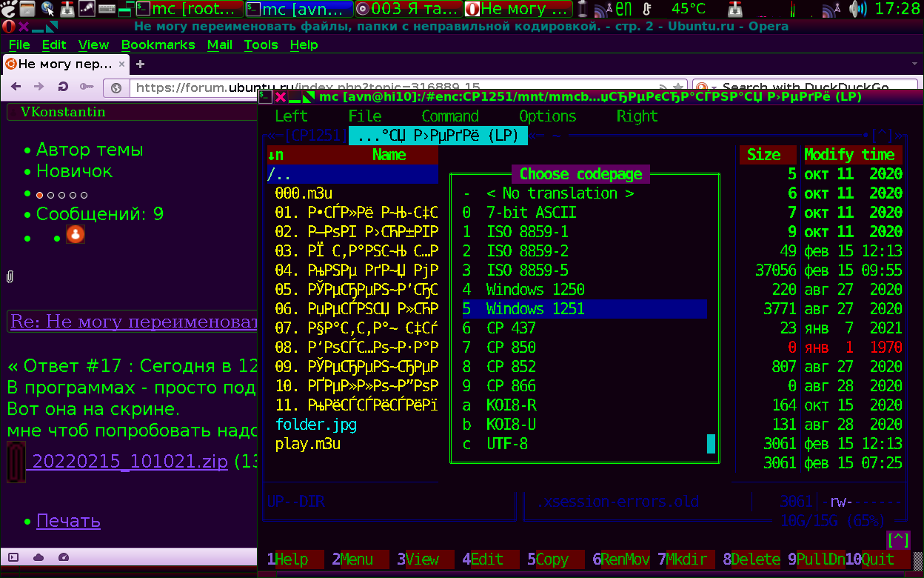
Task: Click the Печать print link
Action: pyautogui.click(x=68, y=521)
